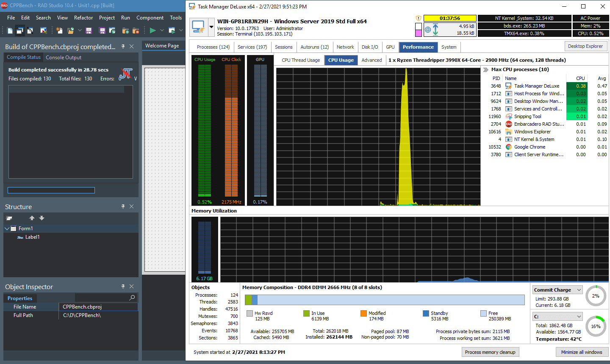This screenshot has width=610, height=364.
Task: Click the Structure panel move down arrow
Action: [x=42, y=218]
